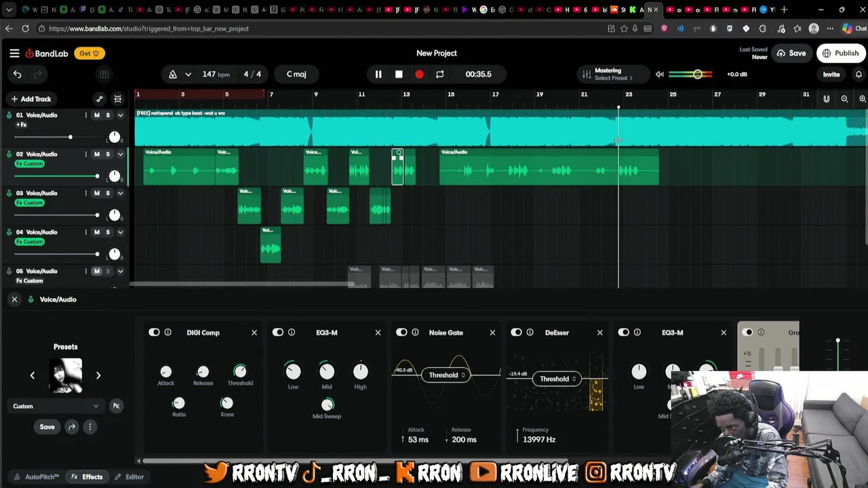
Task: Stop playback
Action: click(399, 75)
